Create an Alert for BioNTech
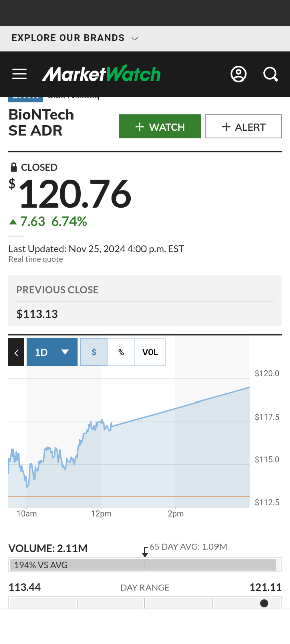This screenshot has height=644, width=290. (243, 126)
